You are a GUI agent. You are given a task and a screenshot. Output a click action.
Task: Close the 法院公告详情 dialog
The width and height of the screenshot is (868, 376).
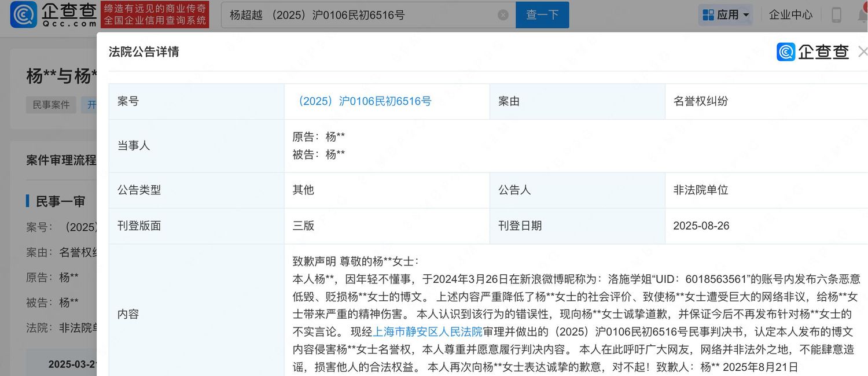click(862, 52)
